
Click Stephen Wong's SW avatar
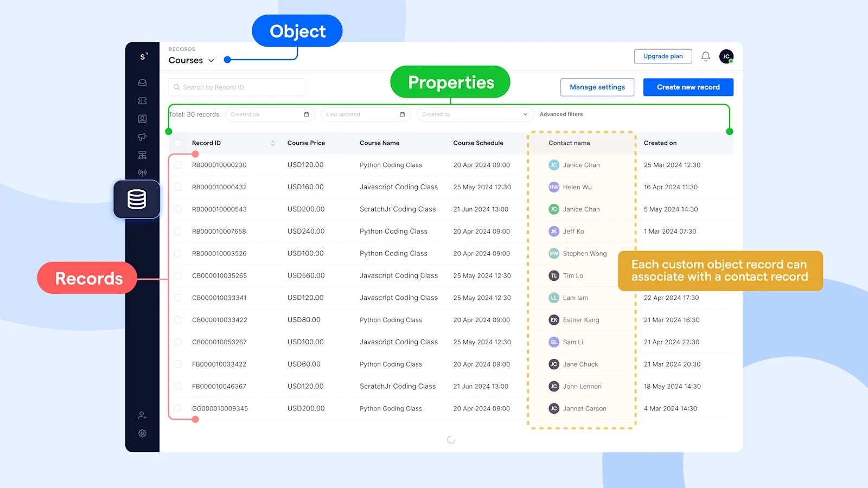554,254
